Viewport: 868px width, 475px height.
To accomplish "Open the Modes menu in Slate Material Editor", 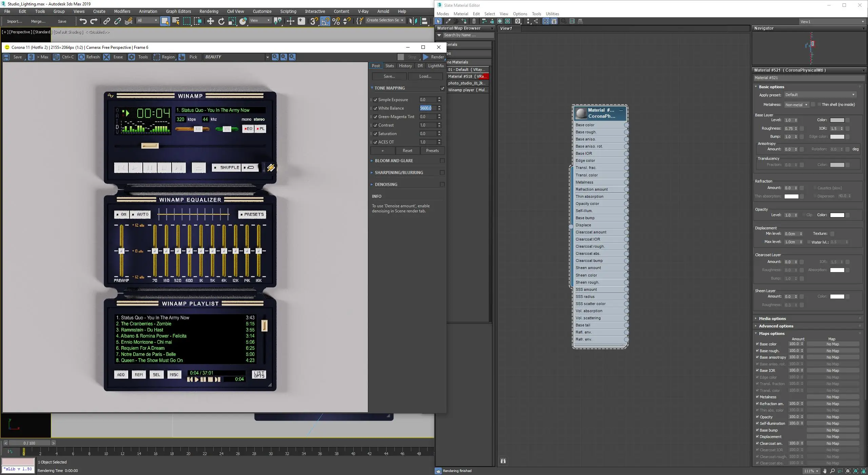I will point(443,14).
